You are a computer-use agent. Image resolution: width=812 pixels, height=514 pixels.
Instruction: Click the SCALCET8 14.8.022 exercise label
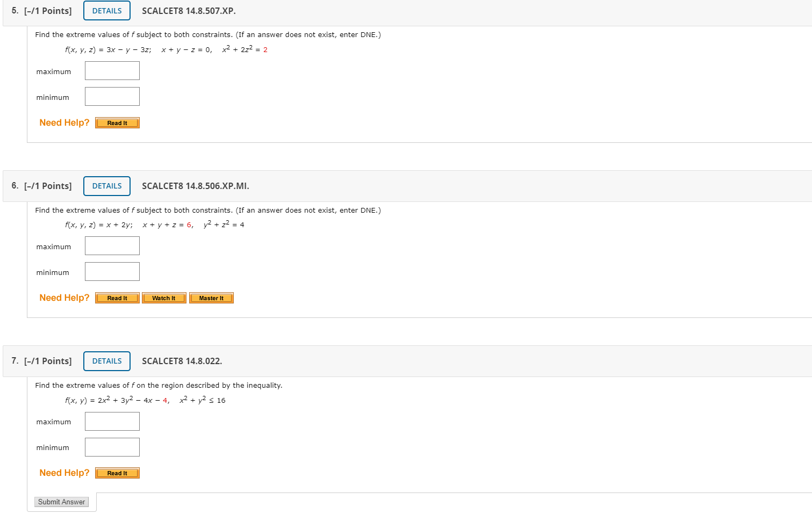point(182,361)
